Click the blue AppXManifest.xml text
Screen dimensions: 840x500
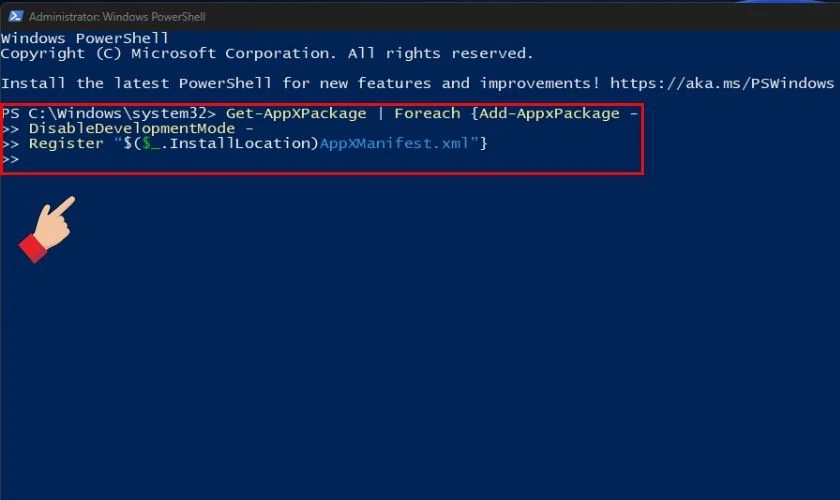point(394,144)
